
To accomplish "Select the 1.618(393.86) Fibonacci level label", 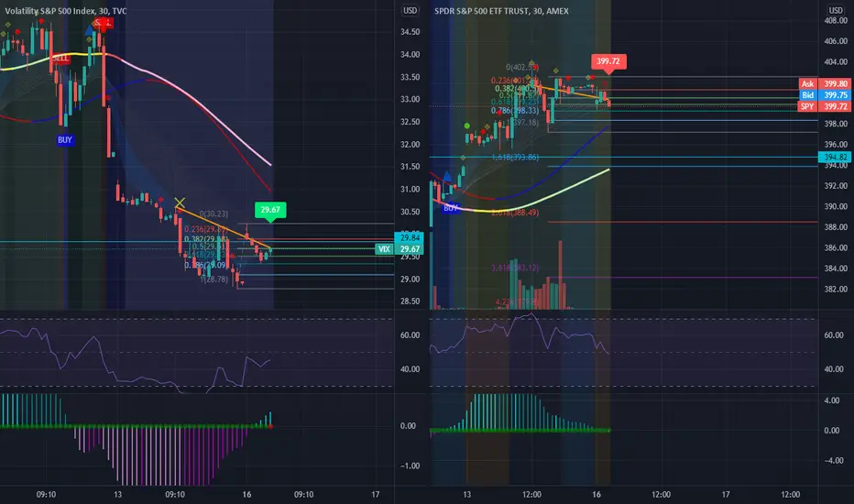I will coord(515,158).
